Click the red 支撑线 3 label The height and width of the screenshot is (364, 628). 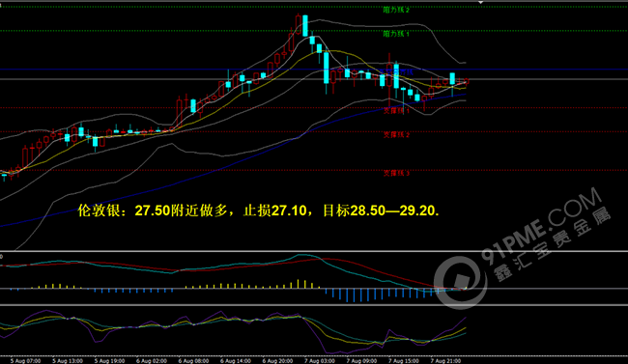[396, 174]
